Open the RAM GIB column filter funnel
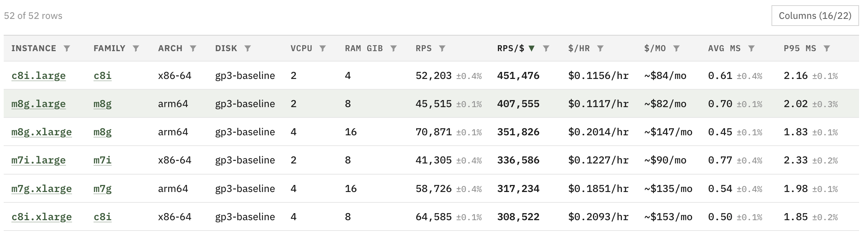Viewport: 868px width, 235px height. 394,49
